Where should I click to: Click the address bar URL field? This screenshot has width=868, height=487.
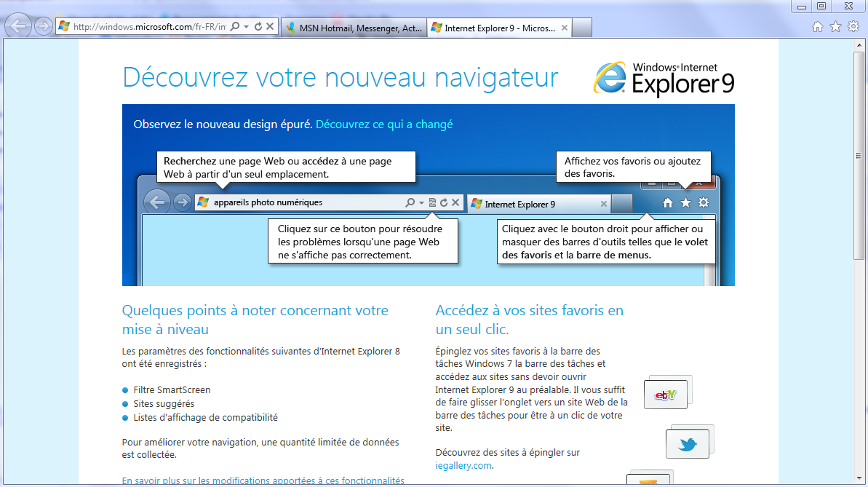tap(149, 27)
